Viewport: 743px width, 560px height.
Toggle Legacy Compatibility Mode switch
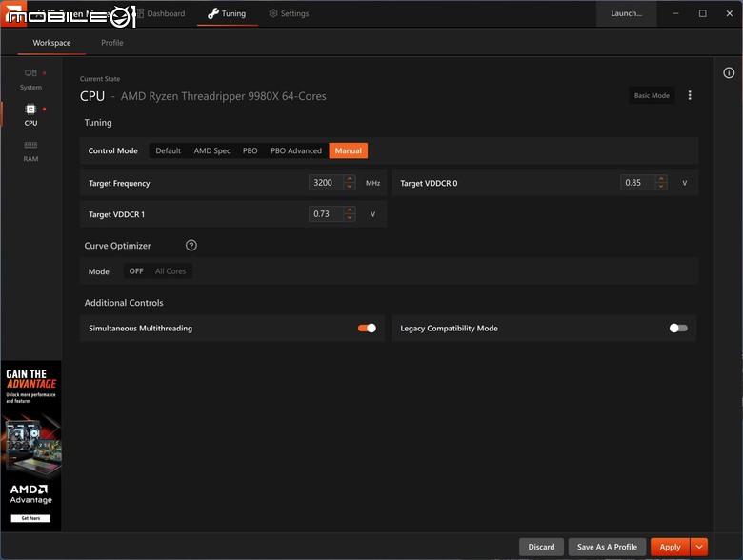[678, 328]
